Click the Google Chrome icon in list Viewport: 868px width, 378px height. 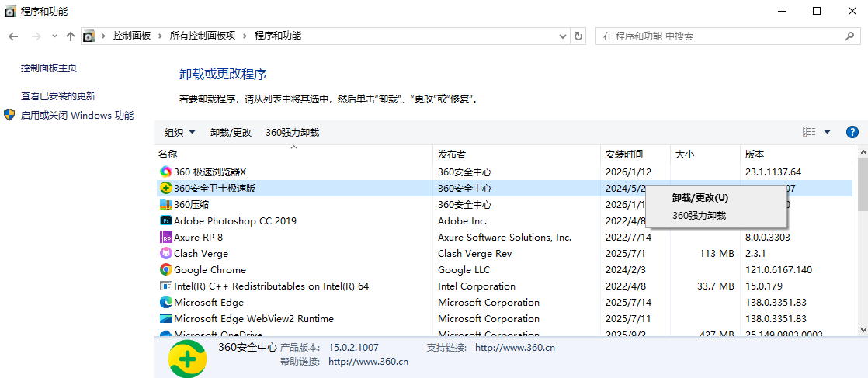click(x=165, y=269)
